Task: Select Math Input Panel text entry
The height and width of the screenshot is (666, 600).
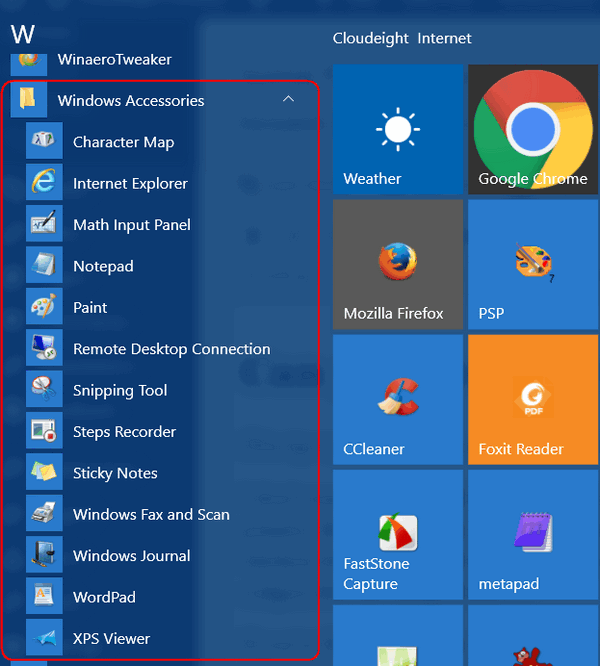Action: 132,225
